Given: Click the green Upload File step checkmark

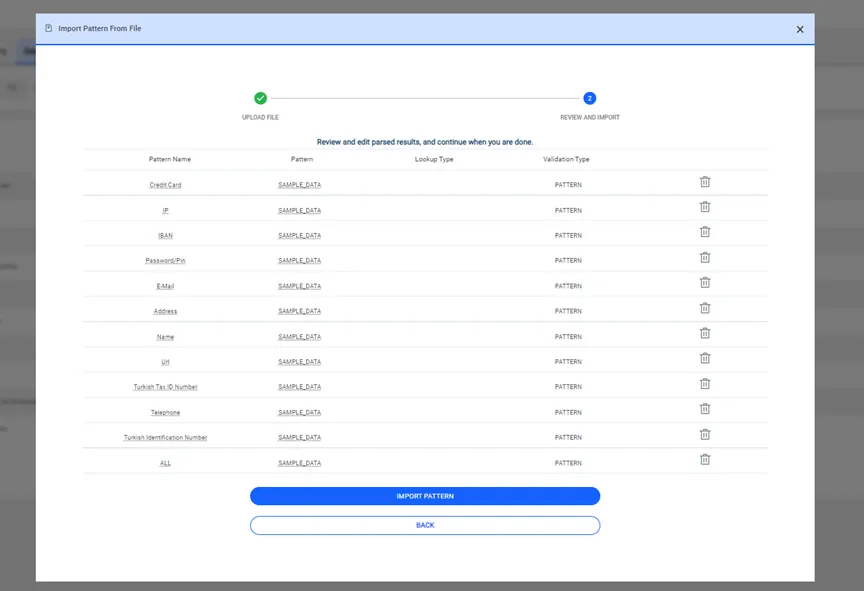Looking at the screenshot, I should (261, 98).
